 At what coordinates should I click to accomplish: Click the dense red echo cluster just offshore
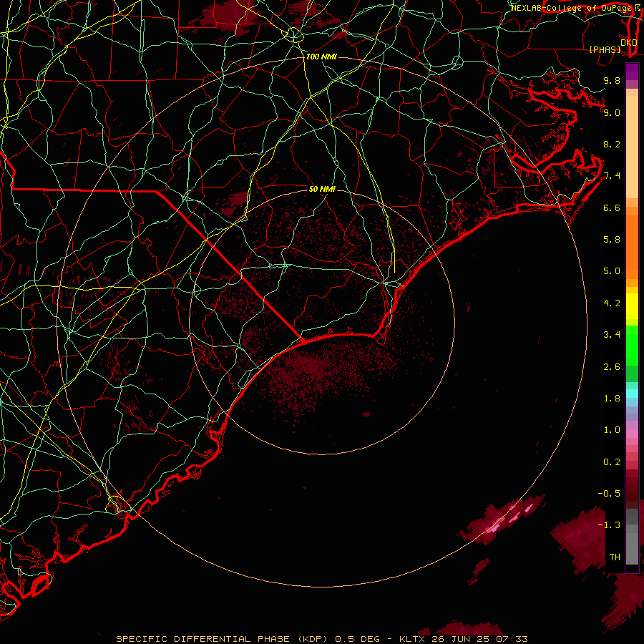306,366
